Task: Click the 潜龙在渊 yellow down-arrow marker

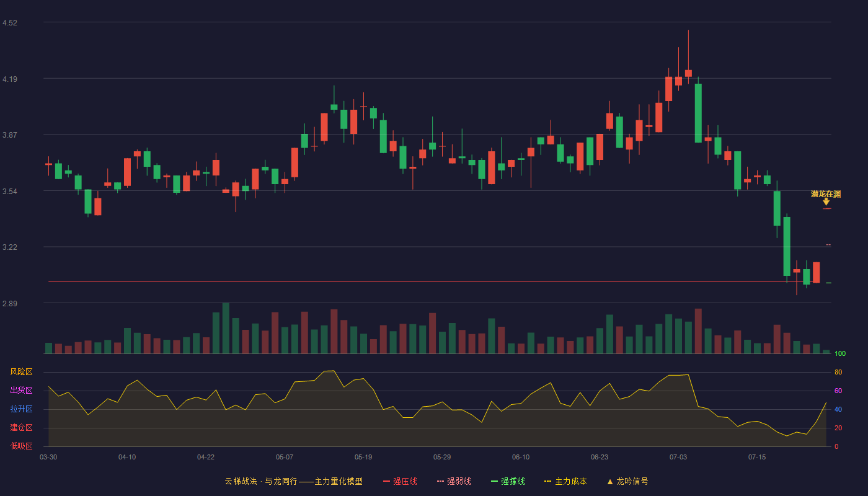Action: coord(826,202)
